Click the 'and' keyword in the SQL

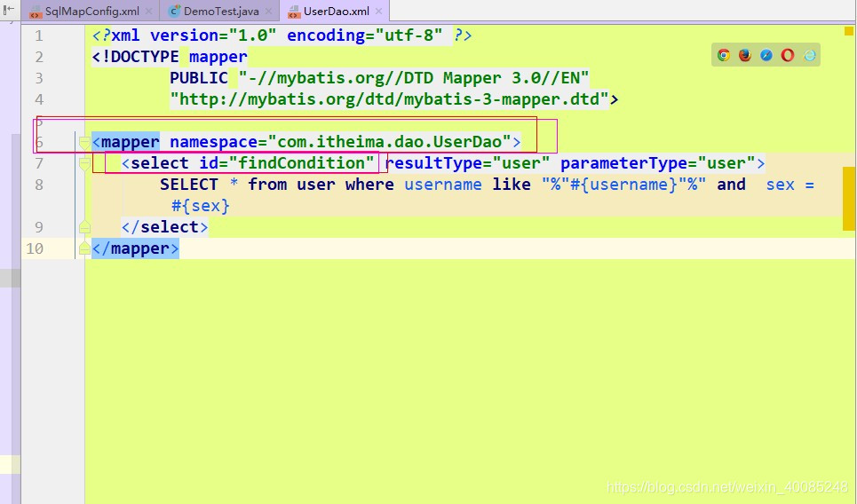point(731,185)
